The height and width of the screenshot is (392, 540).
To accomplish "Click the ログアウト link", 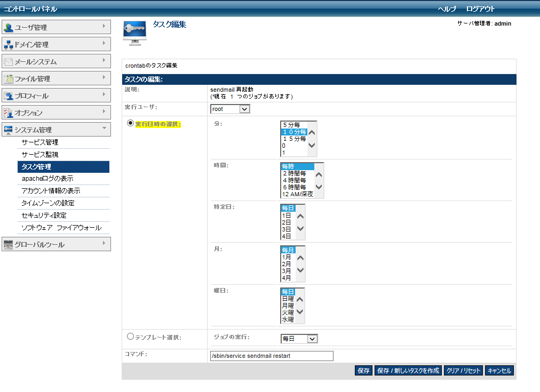I will (x=480, y=9).
